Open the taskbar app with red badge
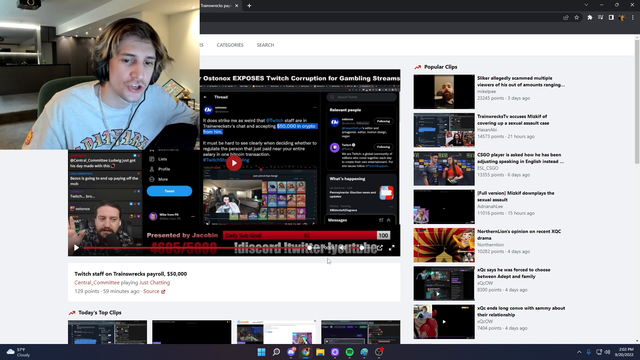Screen dimensions: 640x360 tap(379, 352)
